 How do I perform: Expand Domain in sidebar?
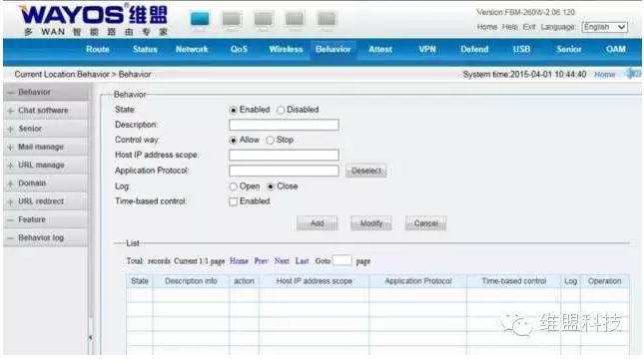[x=45, y=183]
